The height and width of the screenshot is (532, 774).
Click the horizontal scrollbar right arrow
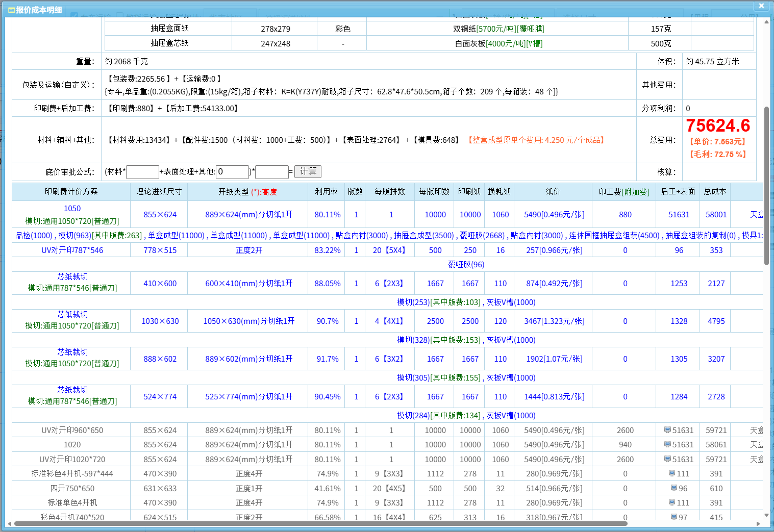[758, 524]
